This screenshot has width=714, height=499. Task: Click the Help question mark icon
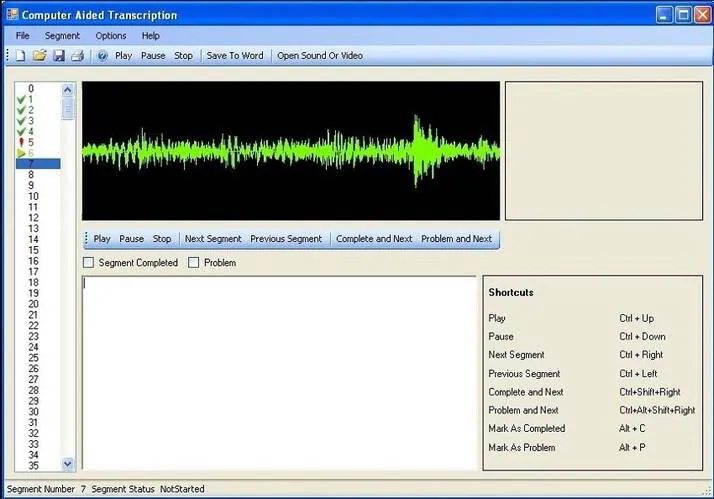(102, 56)
